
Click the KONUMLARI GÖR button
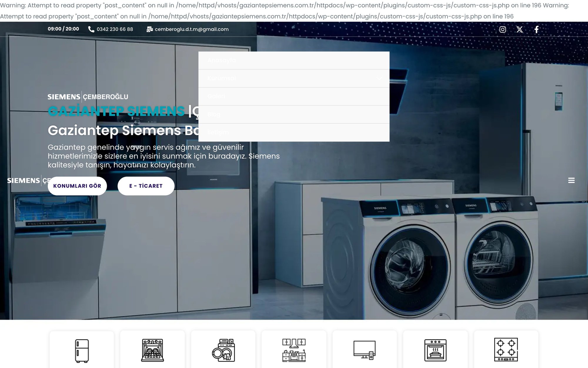point(77,186)
